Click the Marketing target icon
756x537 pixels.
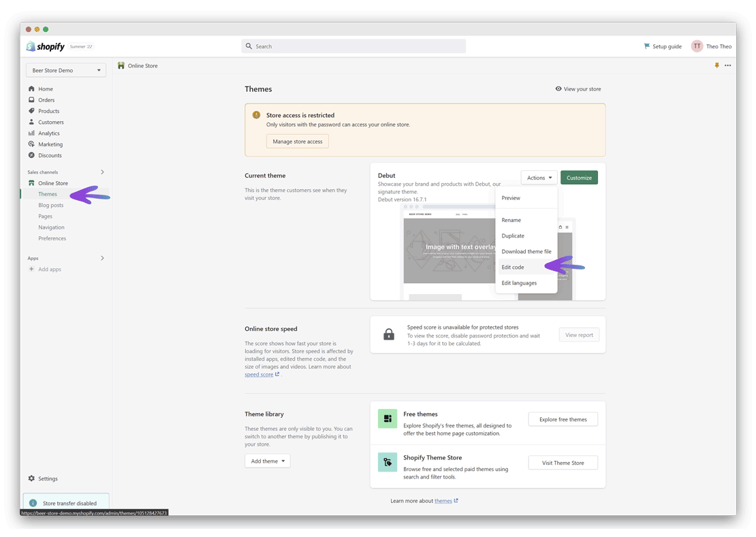click(31, 144)
